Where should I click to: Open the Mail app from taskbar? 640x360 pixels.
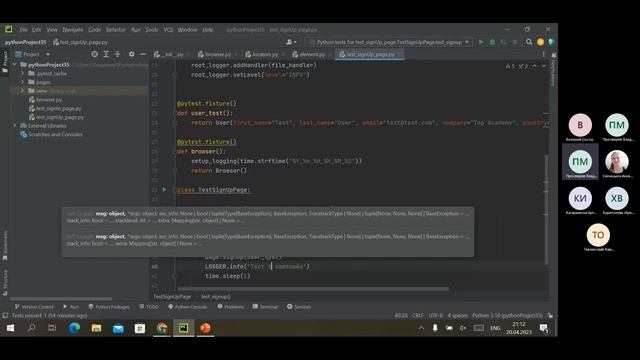[118, 328]
